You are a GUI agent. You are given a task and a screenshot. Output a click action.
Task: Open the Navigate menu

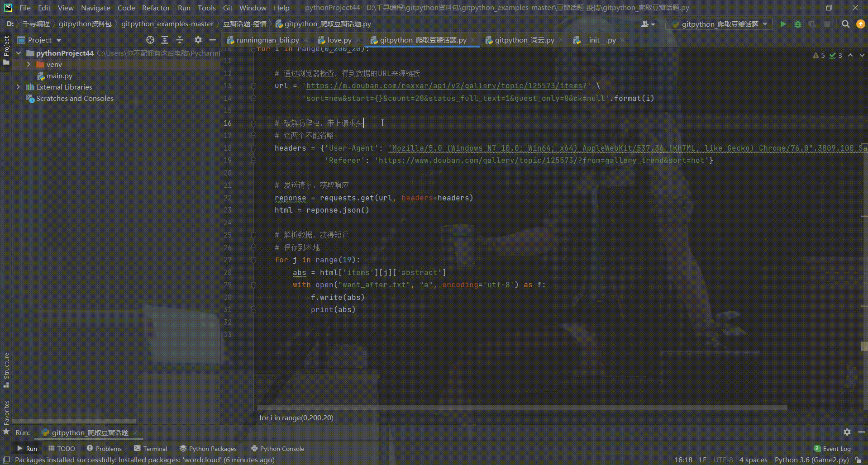[x=95, y=8]
